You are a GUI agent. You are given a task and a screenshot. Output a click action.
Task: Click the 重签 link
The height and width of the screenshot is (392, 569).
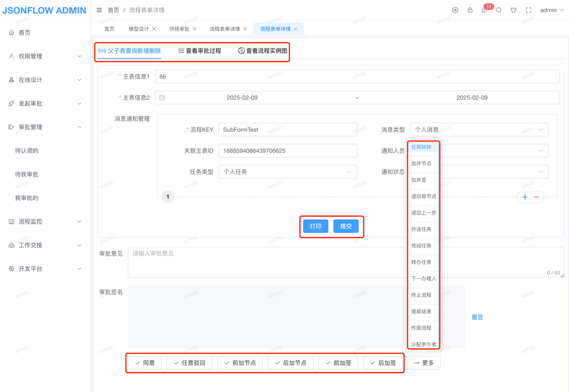click(477, 317)
